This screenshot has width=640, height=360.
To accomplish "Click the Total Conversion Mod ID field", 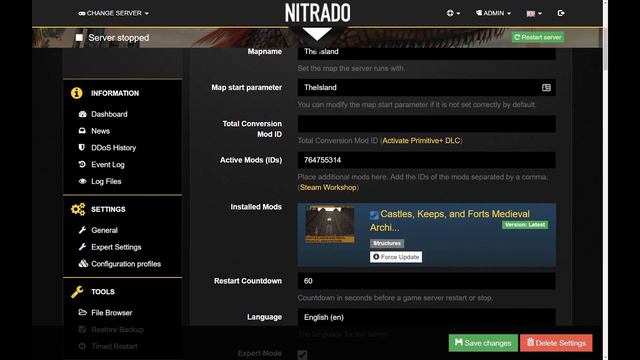I will click(427, 124).
